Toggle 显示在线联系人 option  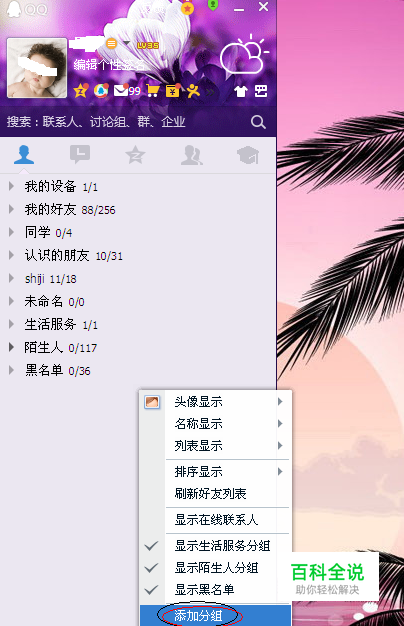(x=216, y=520)
